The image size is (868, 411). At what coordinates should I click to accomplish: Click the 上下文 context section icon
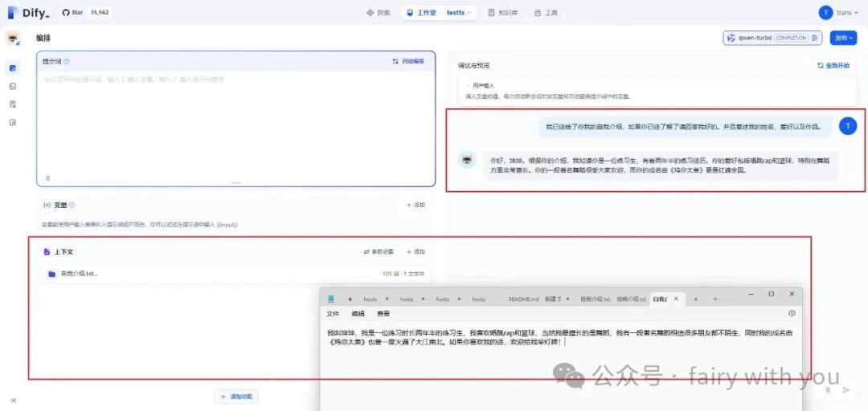coord(47,252)
